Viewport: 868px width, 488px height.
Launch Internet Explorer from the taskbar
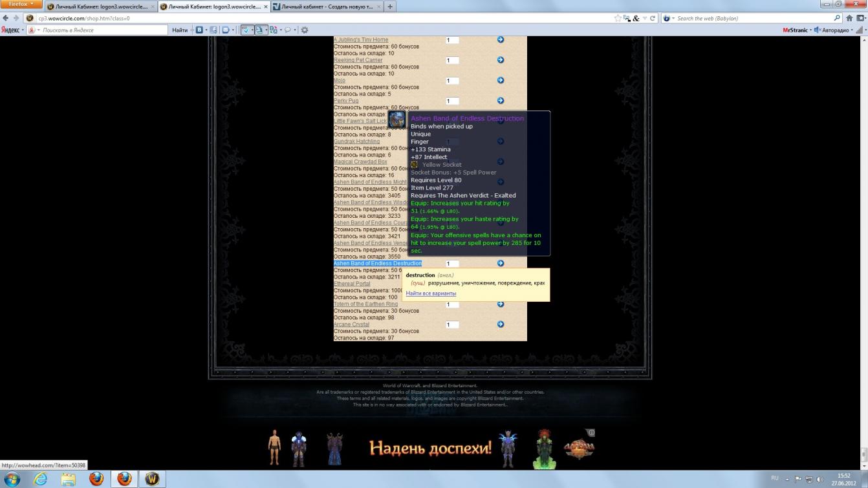(x=40, y=479)
